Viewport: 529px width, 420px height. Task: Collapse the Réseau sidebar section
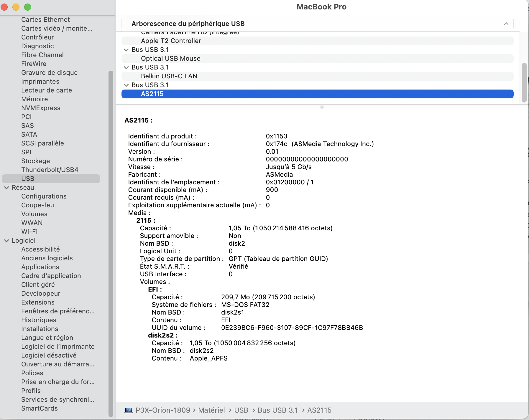tap(6, 188)
